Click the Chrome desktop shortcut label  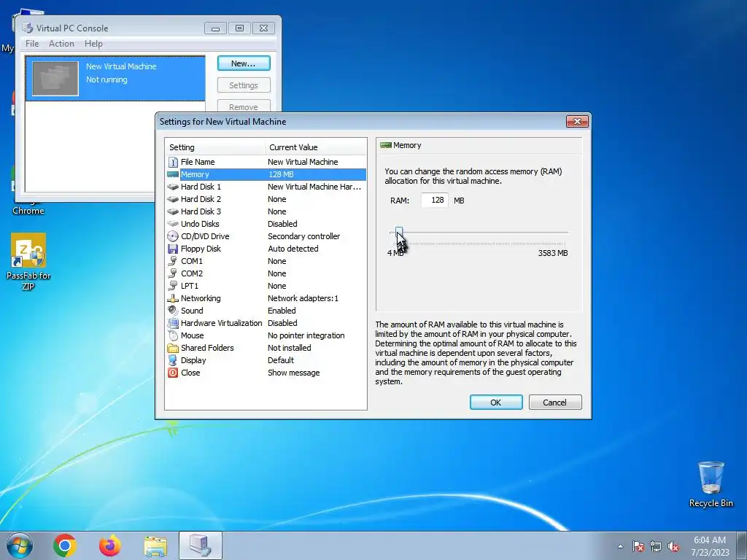pos(28,211)
